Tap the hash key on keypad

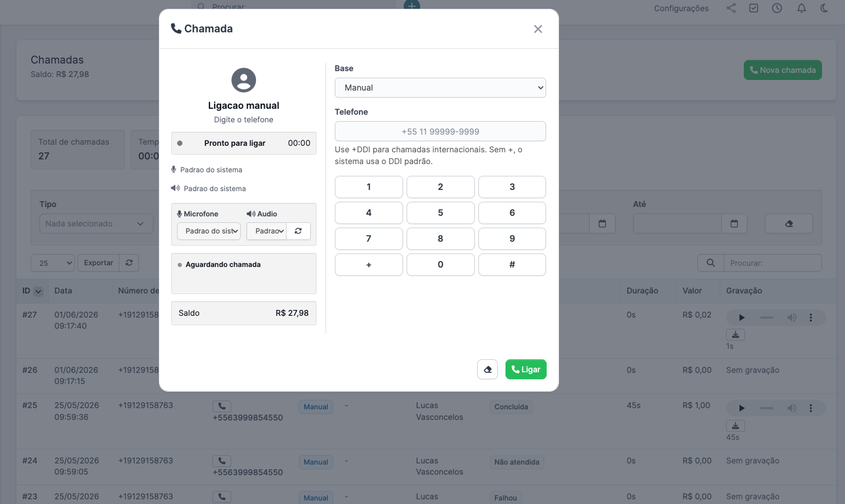(x=512, y=265)
